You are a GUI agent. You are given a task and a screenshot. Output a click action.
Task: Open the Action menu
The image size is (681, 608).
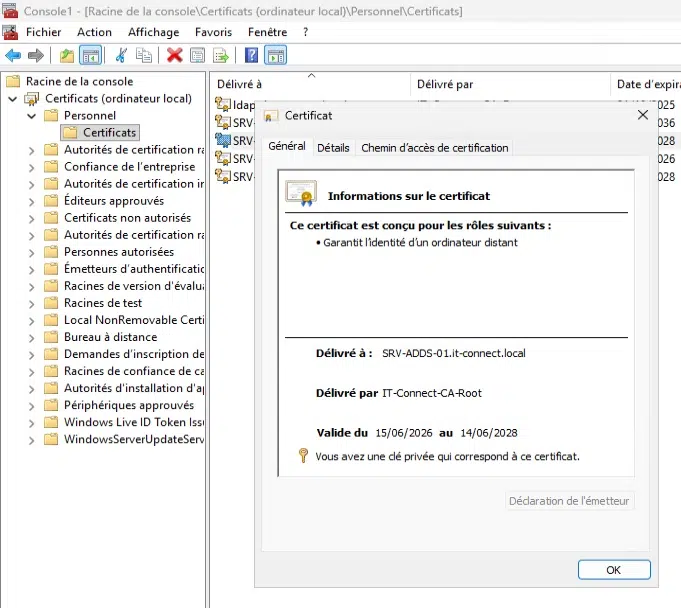click(x=94, y=32)
